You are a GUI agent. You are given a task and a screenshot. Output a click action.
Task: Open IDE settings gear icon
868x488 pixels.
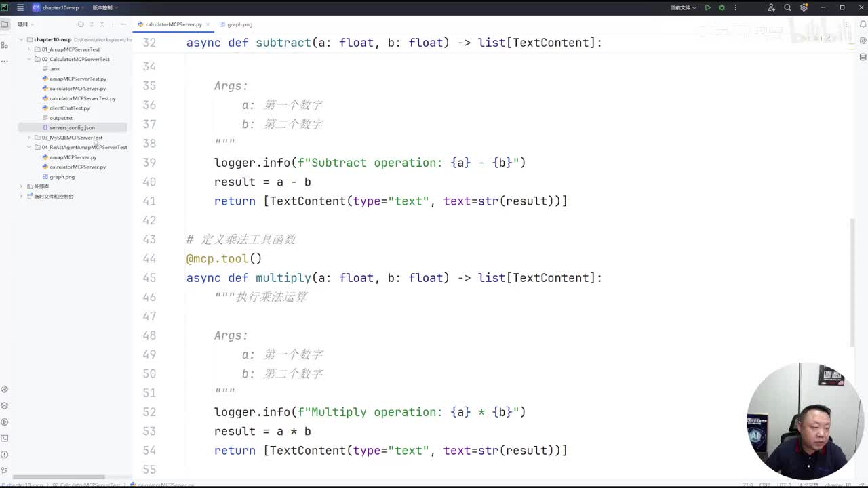(804, 7)
